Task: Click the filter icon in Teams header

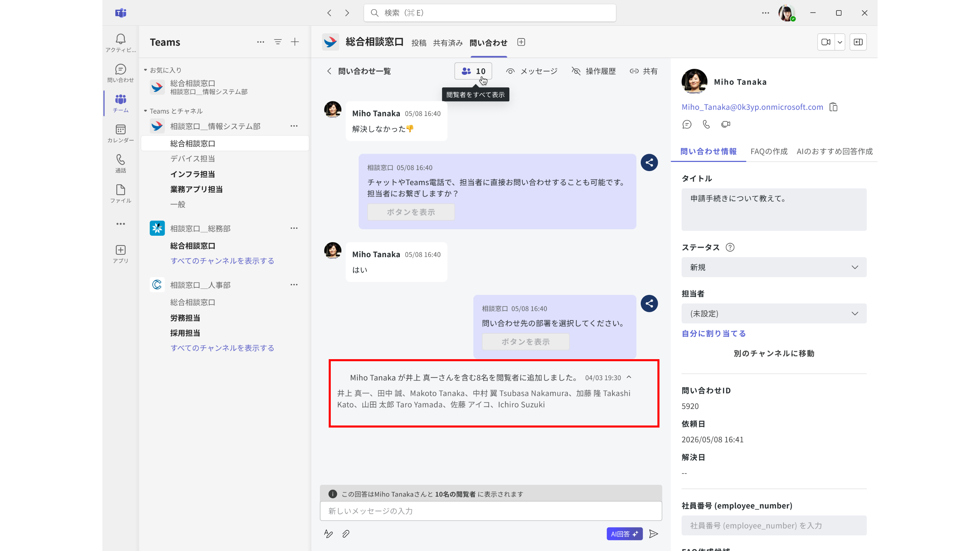Action: [x=278, y=42]
